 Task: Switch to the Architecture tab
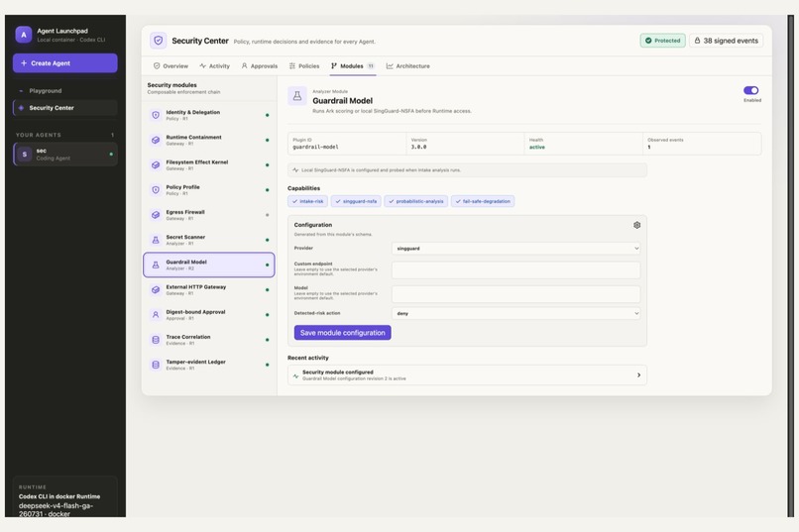point(408,66)
